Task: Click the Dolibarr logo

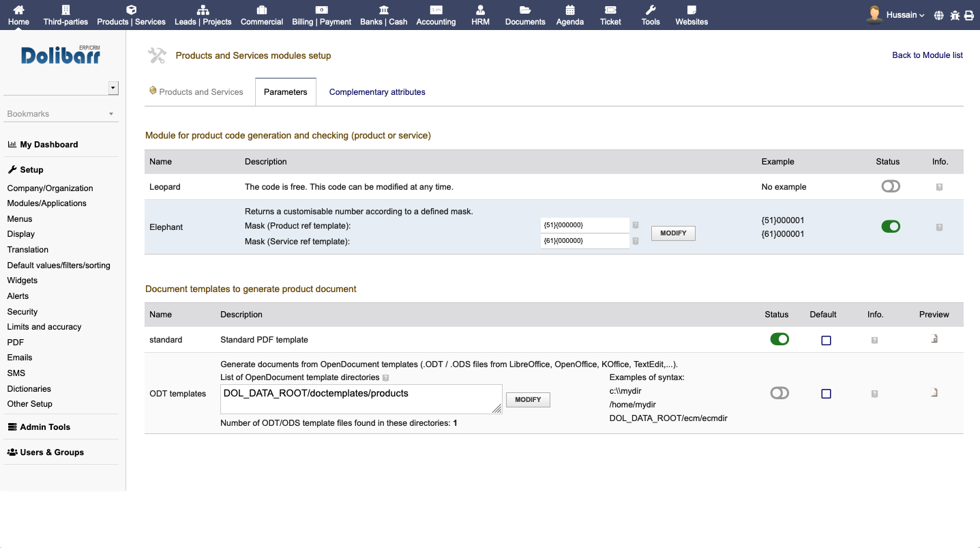Action: [61, 55]
